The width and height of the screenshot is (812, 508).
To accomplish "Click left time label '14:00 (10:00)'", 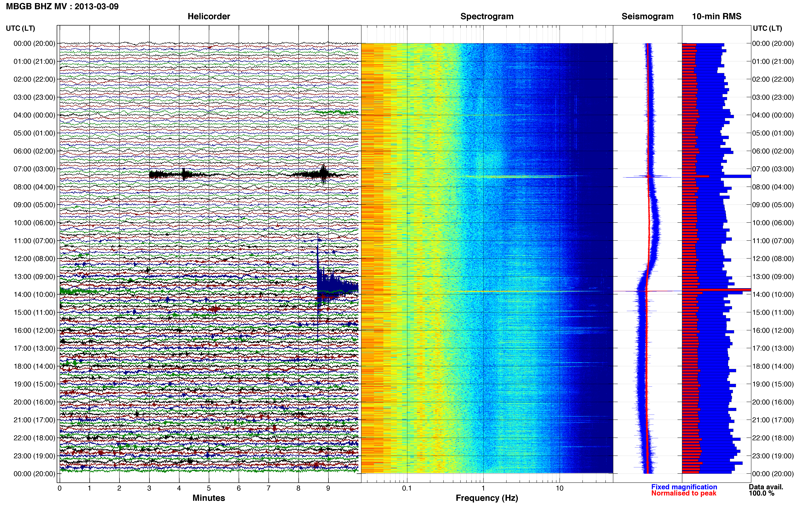I will pos(34,295).
